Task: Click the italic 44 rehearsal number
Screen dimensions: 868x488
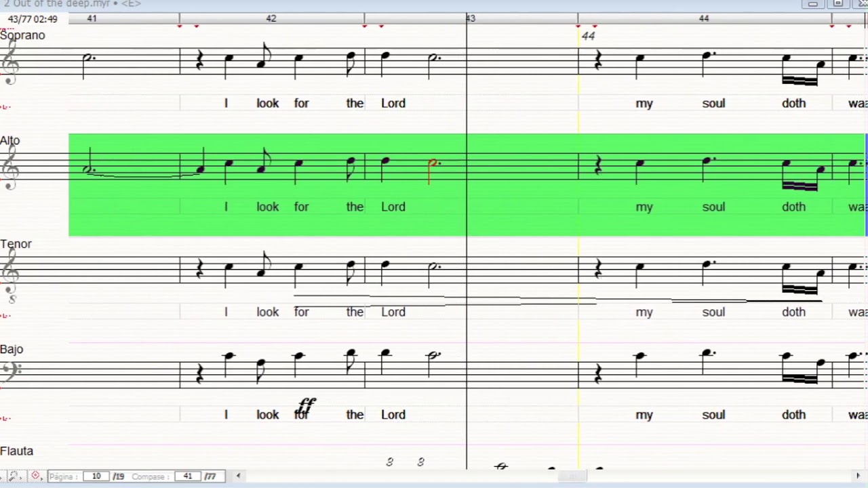Action: (x=588, y=36)
